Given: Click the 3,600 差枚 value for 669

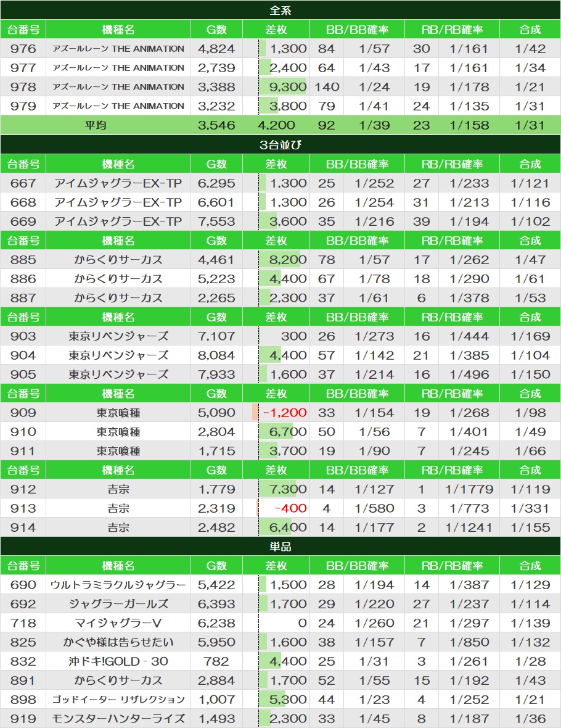Looking at the screenshot, I should pos(287,221).
